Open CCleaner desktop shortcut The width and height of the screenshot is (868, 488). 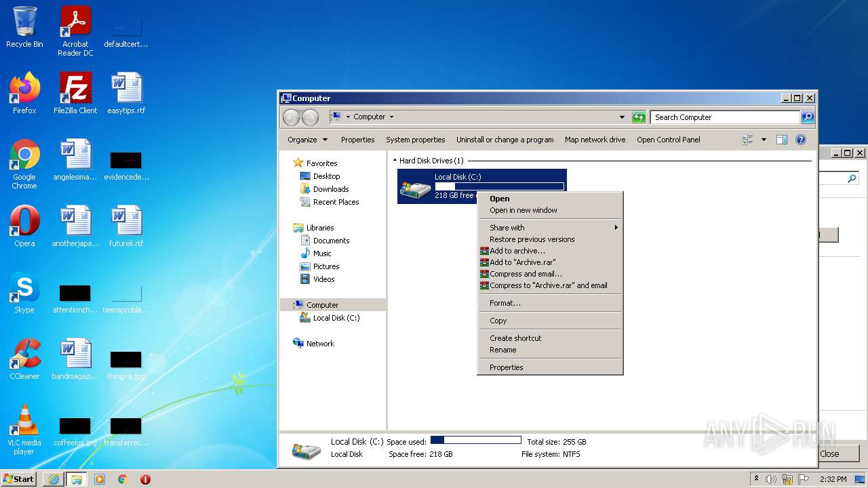pos(24,359)
